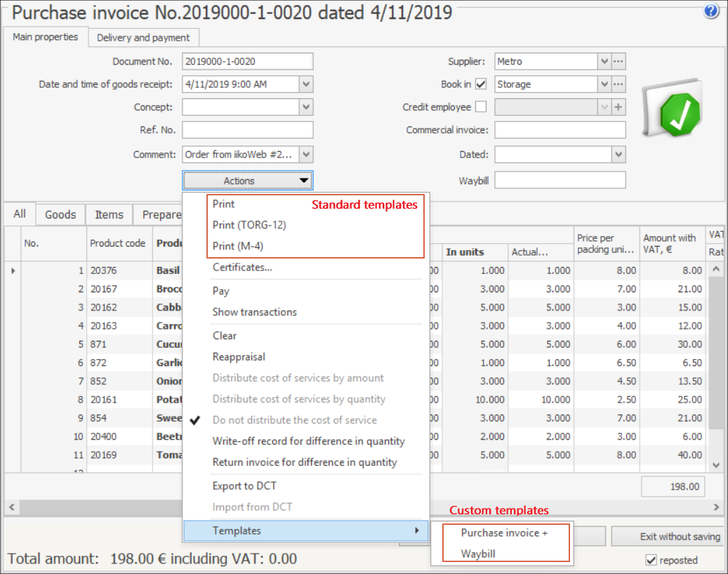Click the Actions button
Viewport: 728px width, 574px height.
pyautogui.click(x=248, y=181)
